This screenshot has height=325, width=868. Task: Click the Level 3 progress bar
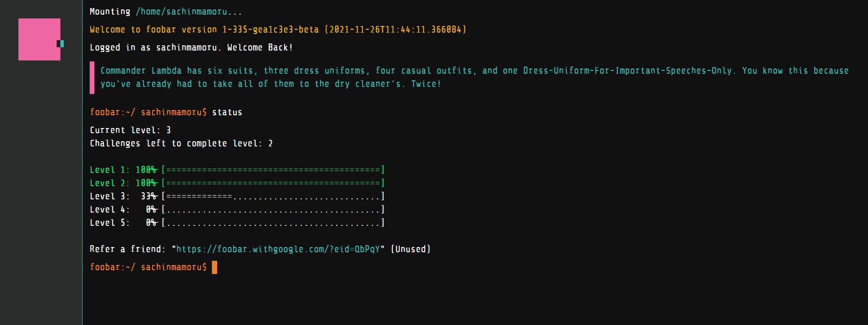pos(273,196)
